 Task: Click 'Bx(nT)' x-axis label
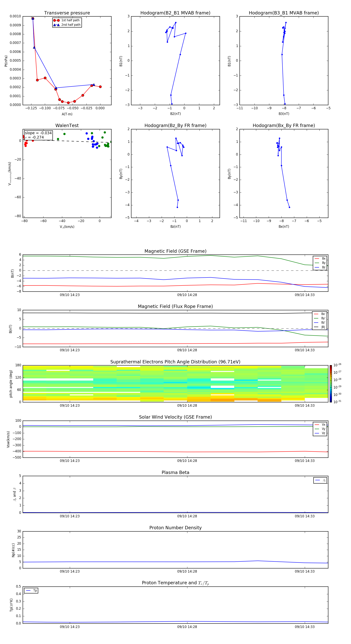click(x=284, y=227)
